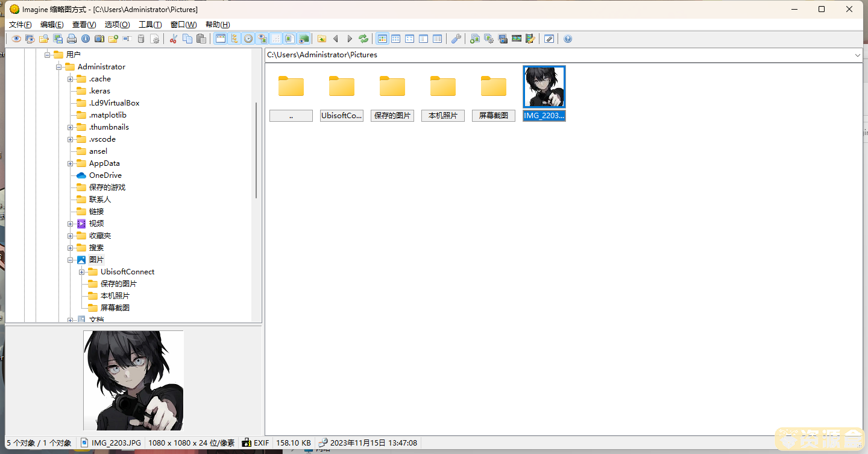Select OneDrive in folder tree
The image size is (868, 454).
point(105,175)
